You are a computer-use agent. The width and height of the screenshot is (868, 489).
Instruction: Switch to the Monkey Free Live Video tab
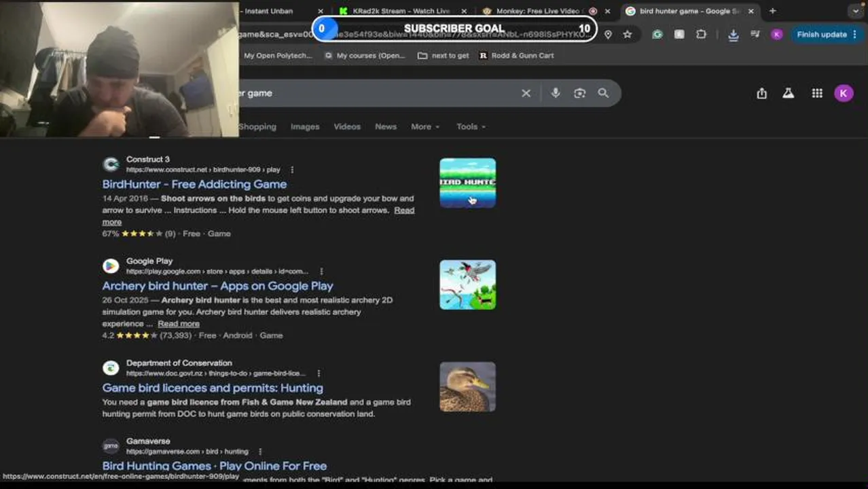(x=538, y=11)
